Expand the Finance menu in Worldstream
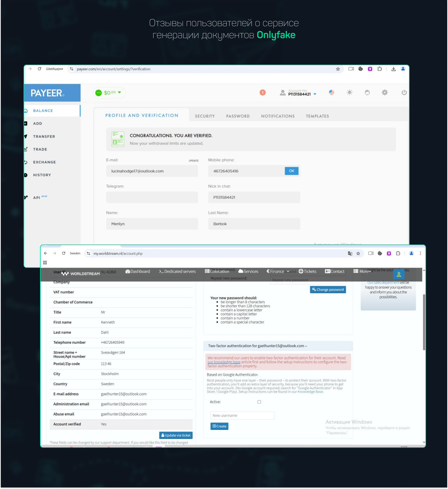Screen dimensions: 448x489 click(278, 271)
